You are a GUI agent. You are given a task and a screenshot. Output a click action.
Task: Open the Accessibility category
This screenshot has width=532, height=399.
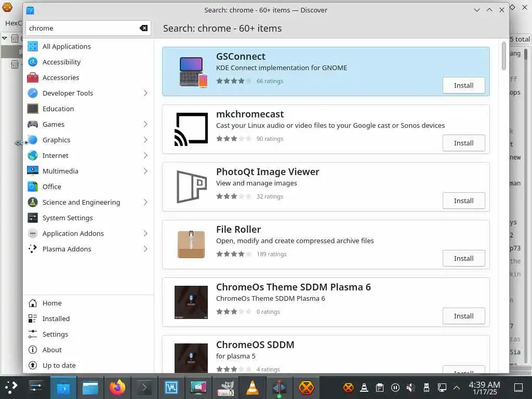tap(88, 62)
